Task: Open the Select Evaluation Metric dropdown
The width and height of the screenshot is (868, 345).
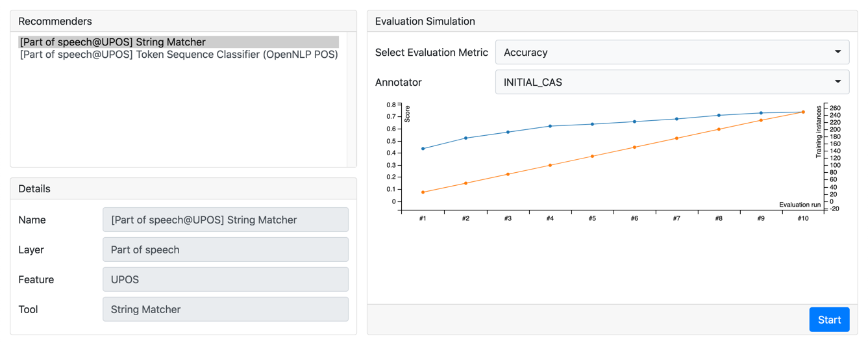Action: click(x=672, y=53)
